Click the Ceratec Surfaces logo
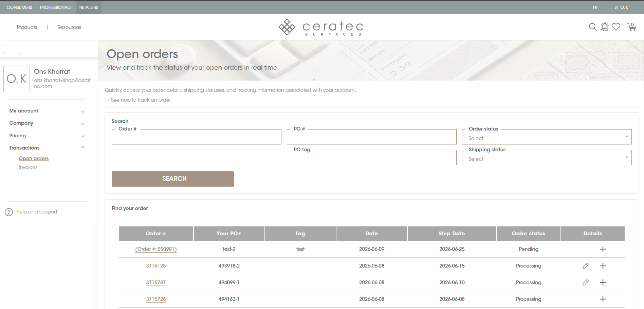 point(321,27)
